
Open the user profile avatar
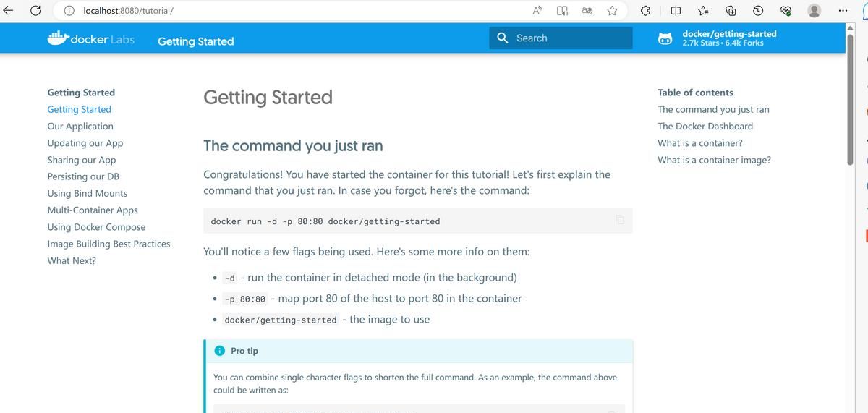coord(814,11)
